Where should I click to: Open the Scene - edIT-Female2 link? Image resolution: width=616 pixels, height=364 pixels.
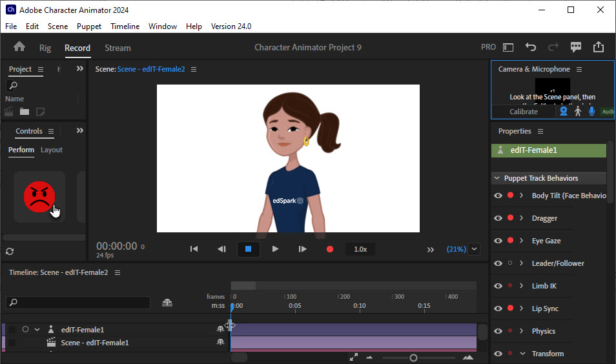point(151,69)
